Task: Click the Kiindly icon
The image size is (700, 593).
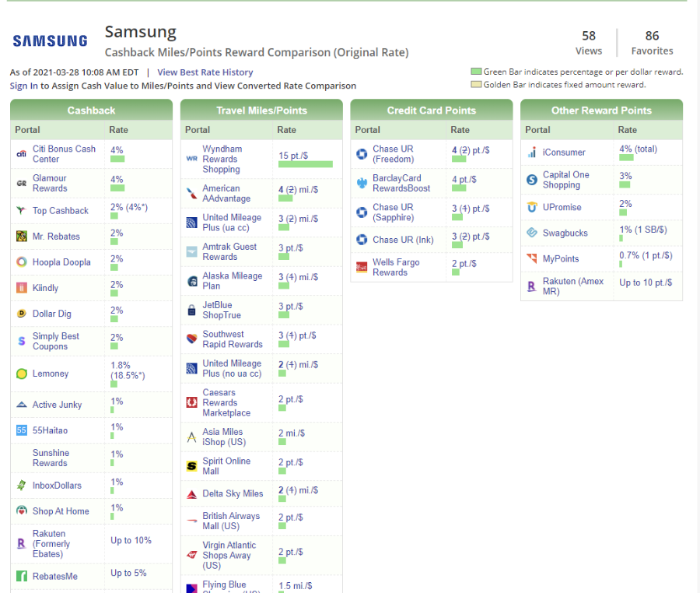Action: tap(22, 288)
